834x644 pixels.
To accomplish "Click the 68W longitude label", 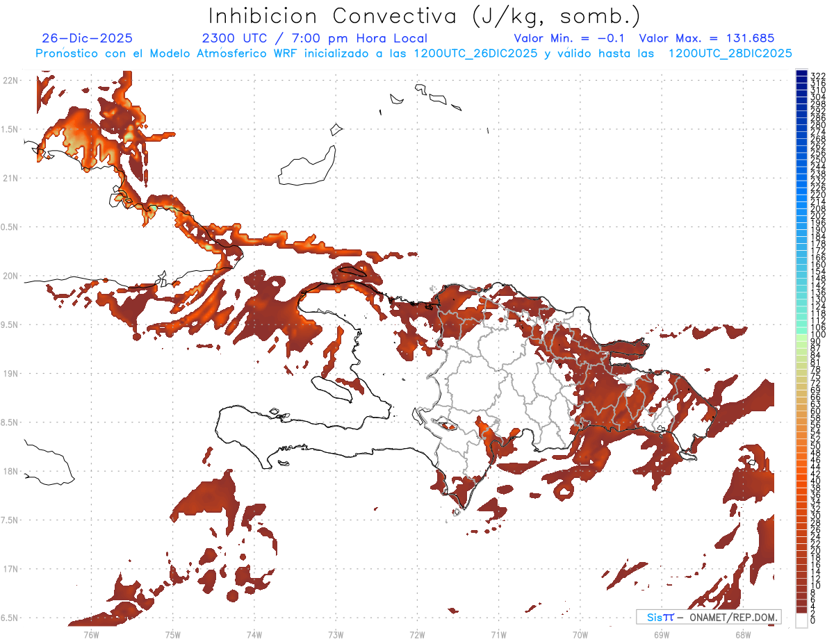I will coord(743,634).
